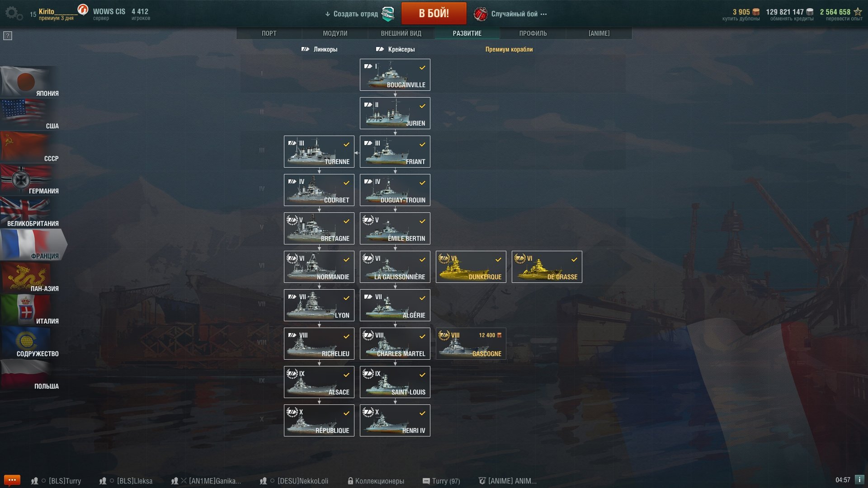This screenshot has height=488, width=868.
Task: Open the Italy nation flag
Action: click(30, 310)
